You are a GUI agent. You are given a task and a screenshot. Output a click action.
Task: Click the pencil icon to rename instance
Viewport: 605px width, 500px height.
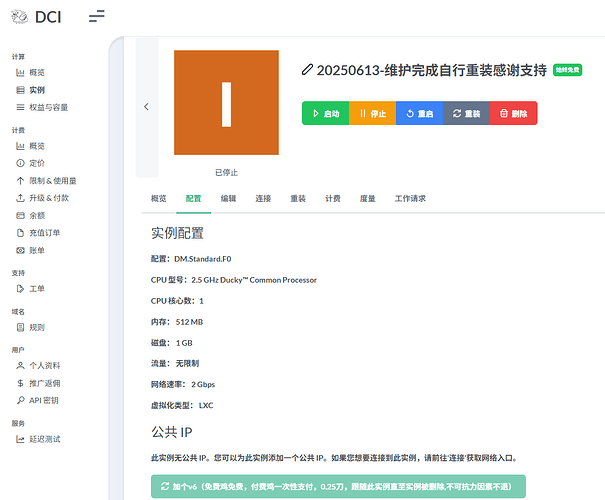coord(307,70)
